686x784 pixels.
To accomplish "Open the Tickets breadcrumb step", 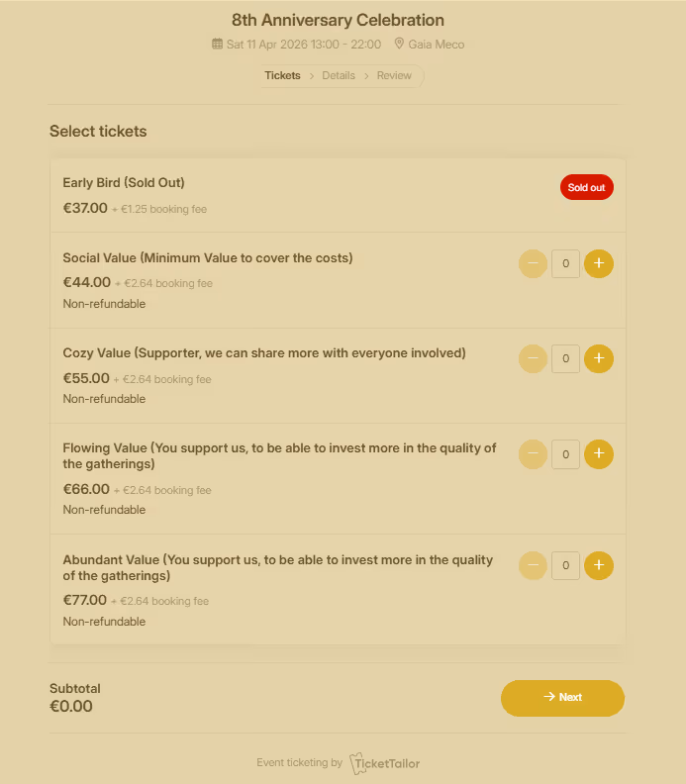I will click(282, 75).
